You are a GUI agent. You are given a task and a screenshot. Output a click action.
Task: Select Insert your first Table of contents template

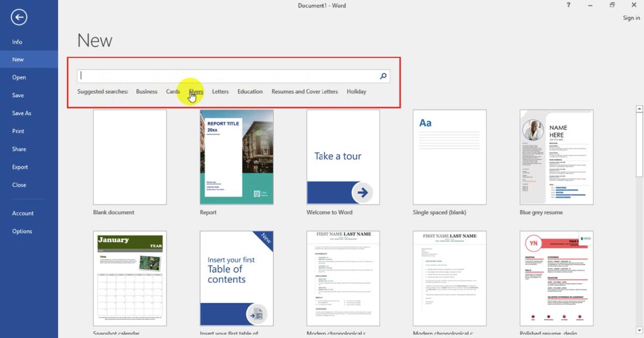pyautogui.click(x=237, y=278)
